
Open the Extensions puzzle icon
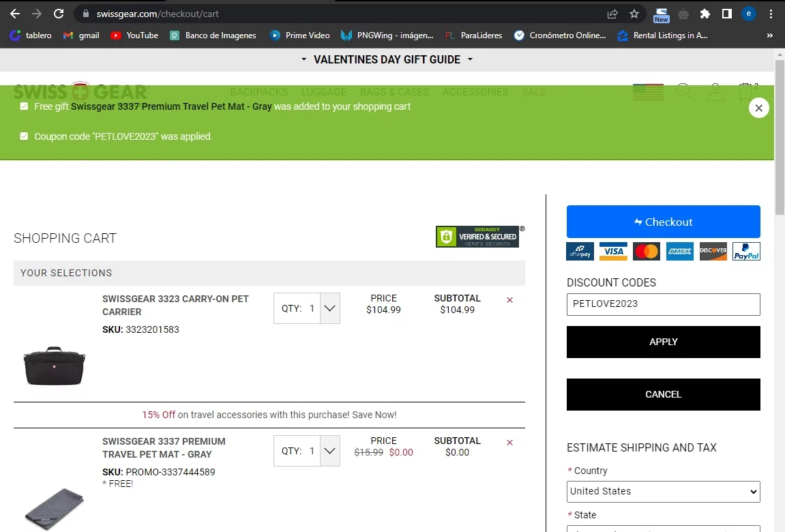coord(705,14)
